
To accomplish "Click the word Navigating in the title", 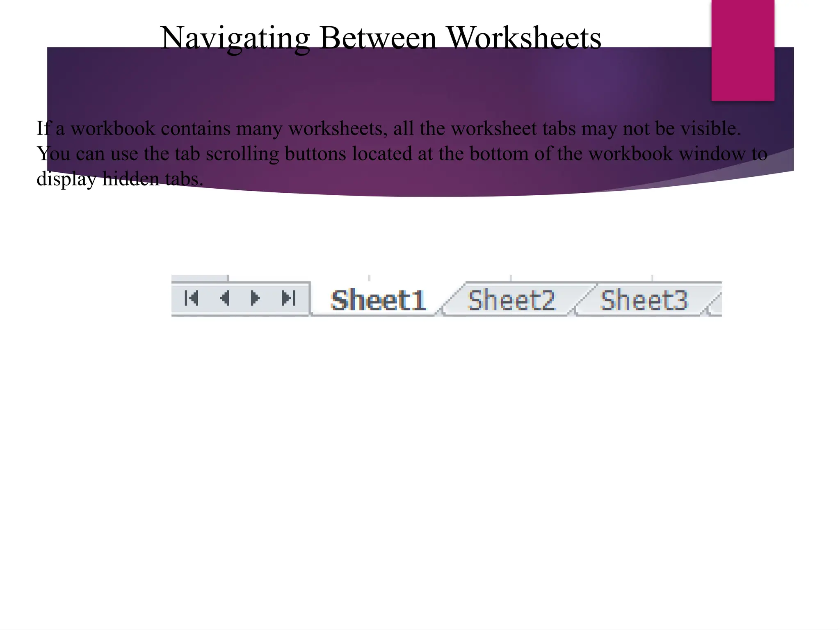I will 235,38.
